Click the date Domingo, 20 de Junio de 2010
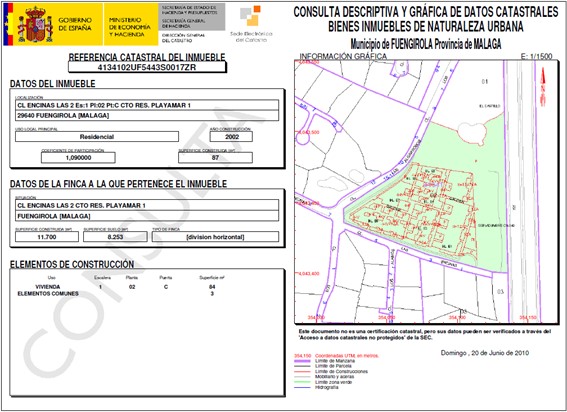This screenshot has width=567, height=412. (x=485, y=353)
